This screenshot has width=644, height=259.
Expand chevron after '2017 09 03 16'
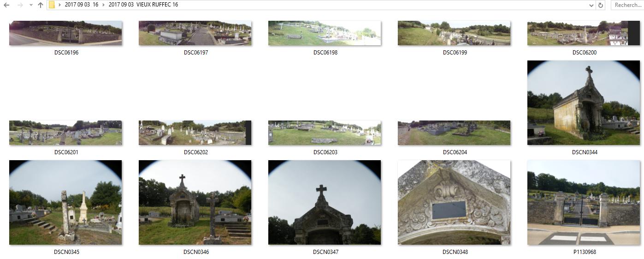pyautogui.click(x=103, y=5)
